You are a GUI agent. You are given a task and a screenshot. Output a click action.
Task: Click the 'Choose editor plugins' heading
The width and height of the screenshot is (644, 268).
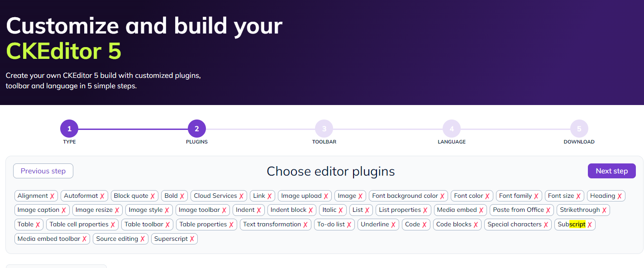pyautogui.click(x=331, y=171)
